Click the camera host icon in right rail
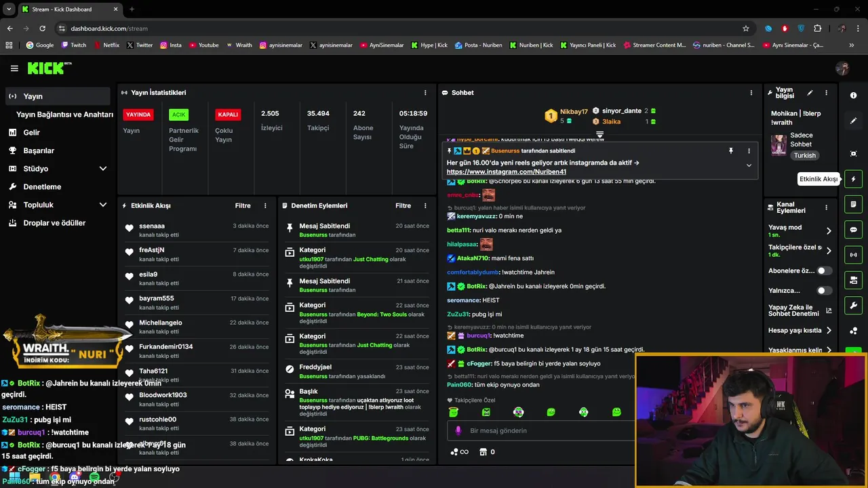Viewport: 868px width, 488px height. pos(853,280)
